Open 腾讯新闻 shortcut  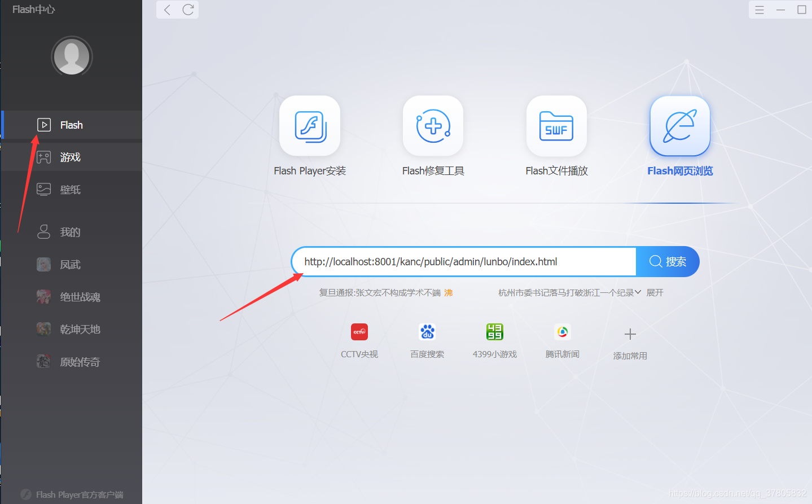click(563, 341)
